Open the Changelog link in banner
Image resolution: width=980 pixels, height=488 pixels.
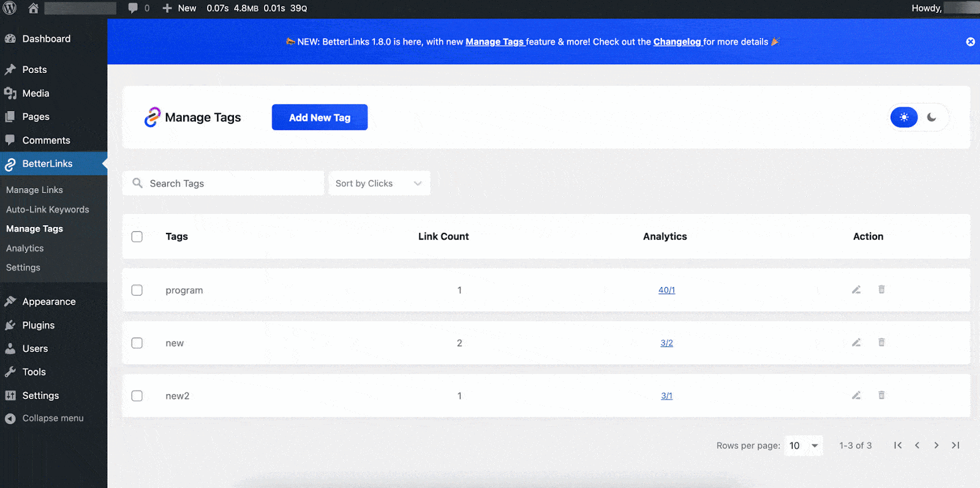click(677, 42)
